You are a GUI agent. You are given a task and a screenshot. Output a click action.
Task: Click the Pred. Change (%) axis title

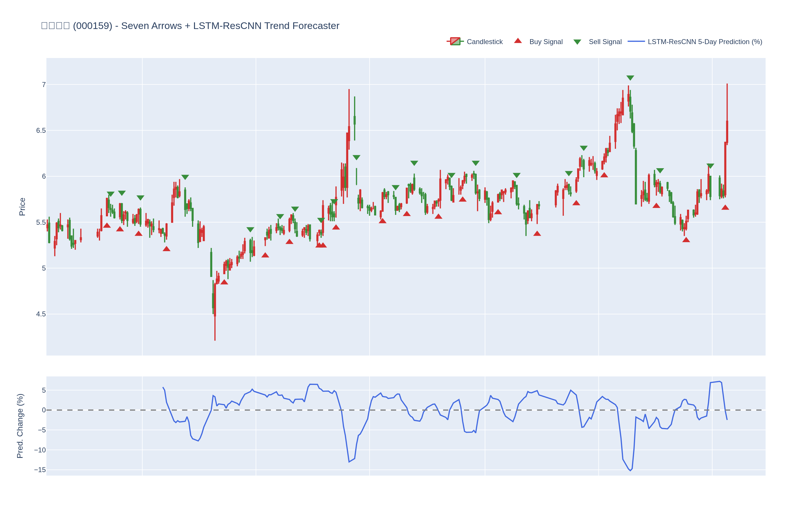point(20,426)
